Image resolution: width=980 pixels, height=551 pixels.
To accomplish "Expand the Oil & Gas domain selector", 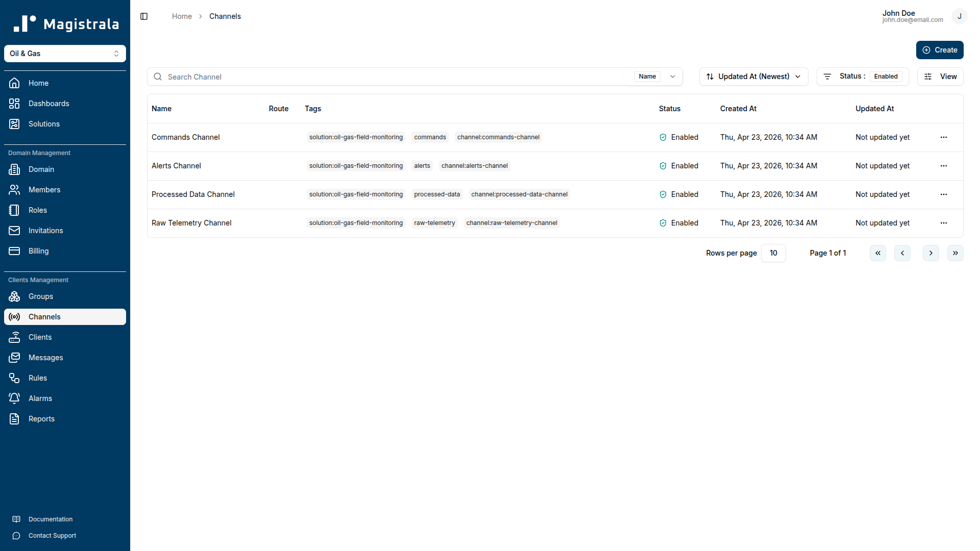I will pyautogui.click(x=65, y=54).
